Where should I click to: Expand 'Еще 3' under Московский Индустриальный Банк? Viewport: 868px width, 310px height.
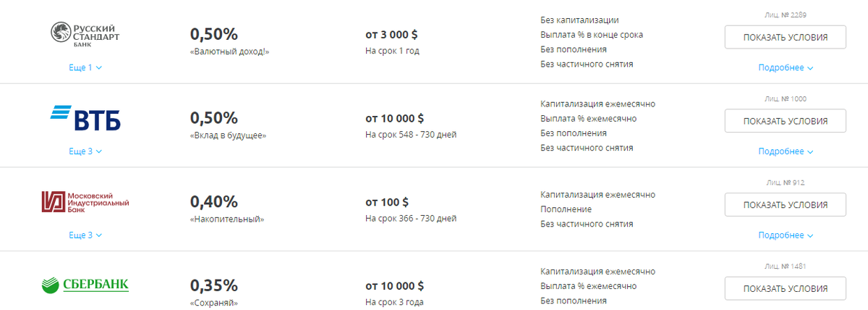point(85,235)
